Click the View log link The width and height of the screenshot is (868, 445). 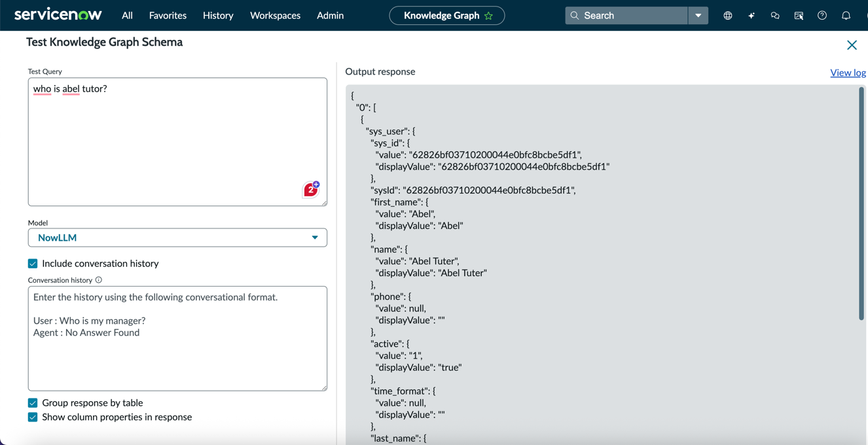point(848,73)
